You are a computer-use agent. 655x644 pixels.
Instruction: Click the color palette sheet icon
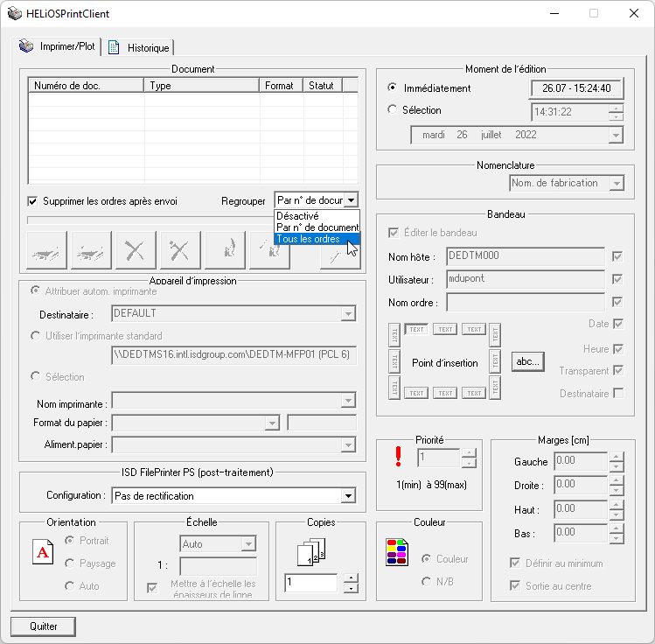pos(397,551)
